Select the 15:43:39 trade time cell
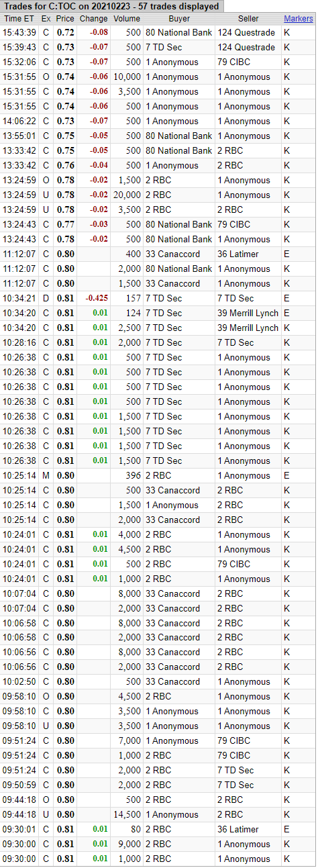318x868 pixels. click(19, 32)
